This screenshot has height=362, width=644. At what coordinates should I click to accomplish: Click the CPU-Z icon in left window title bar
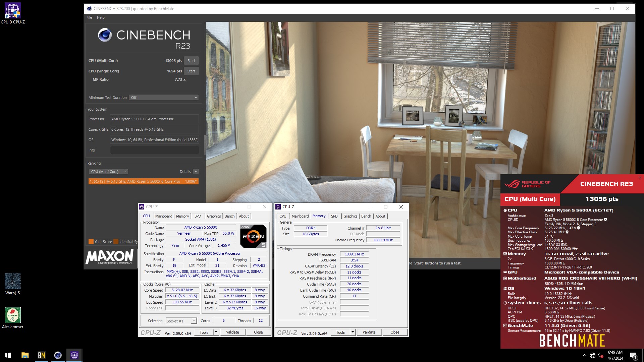[142, 207]
